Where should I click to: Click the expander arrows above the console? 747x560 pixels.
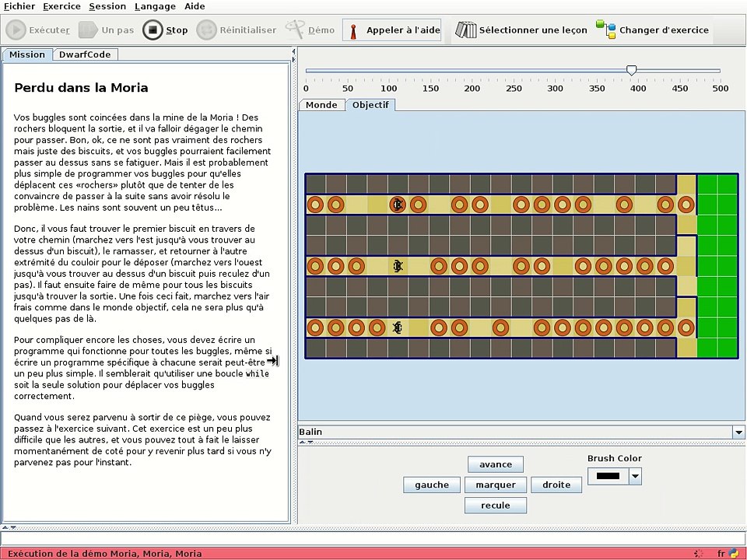click(9, 527)
